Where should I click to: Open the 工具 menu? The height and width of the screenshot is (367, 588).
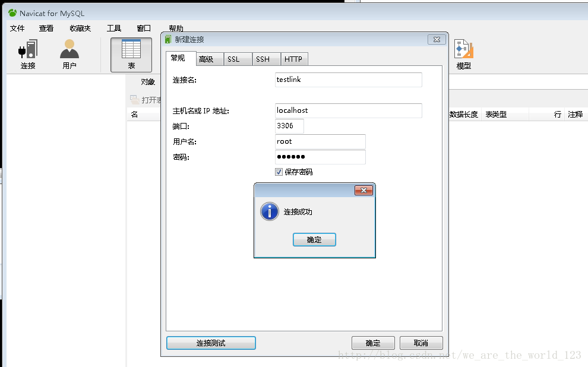114,29
